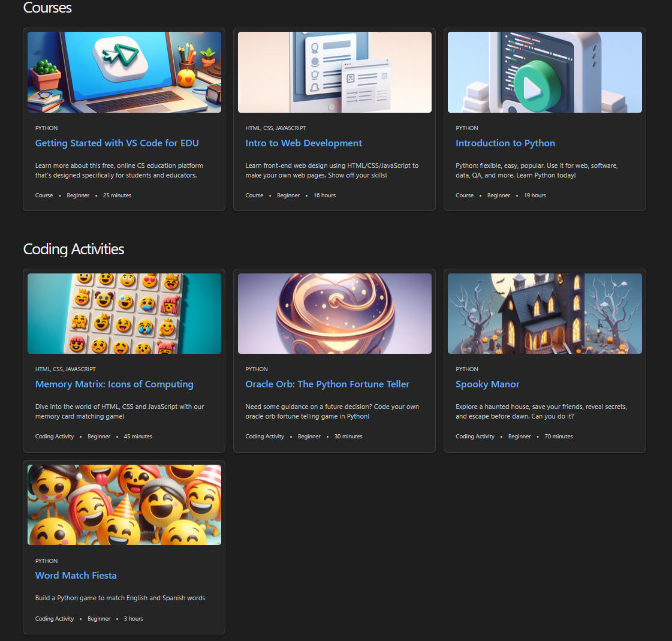Click the Courses section heading

point(47,8)
